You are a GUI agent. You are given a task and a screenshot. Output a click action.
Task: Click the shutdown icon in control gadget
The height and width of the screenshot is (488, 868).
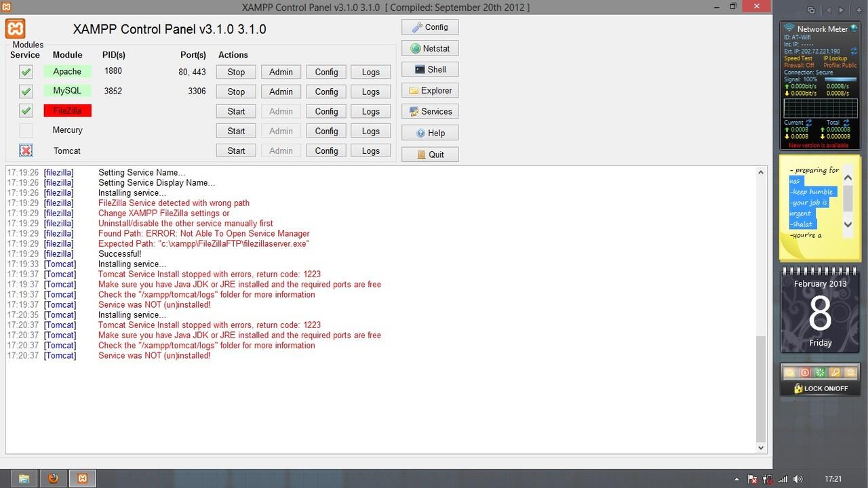(x=790, y=372)
